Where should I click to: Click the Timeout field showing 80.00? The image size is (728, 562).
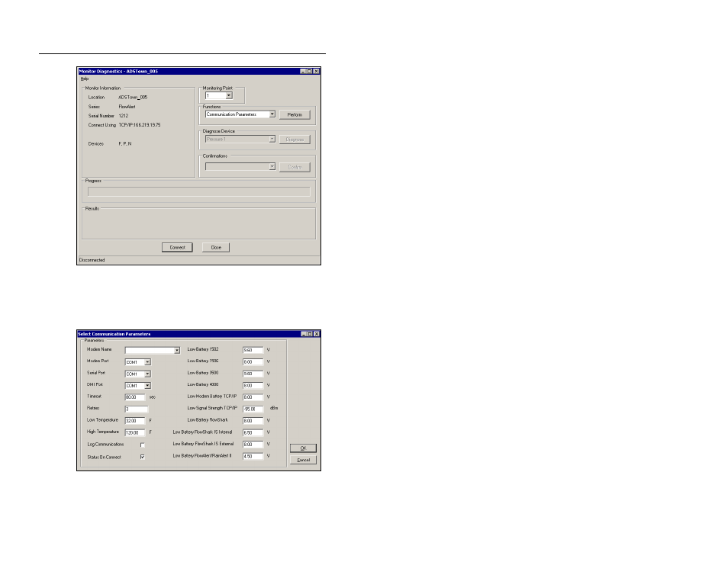pyautogui.click(x=135, y=397)
